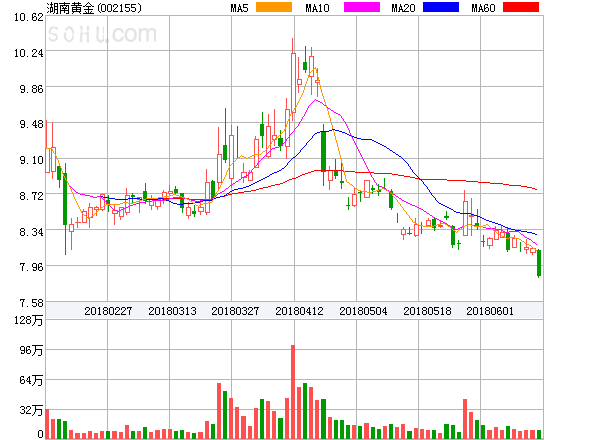Image resolution: width=600 pixels, height=440 pixels.
Task: Click the 20180412 date label
Action: [299, 311]
